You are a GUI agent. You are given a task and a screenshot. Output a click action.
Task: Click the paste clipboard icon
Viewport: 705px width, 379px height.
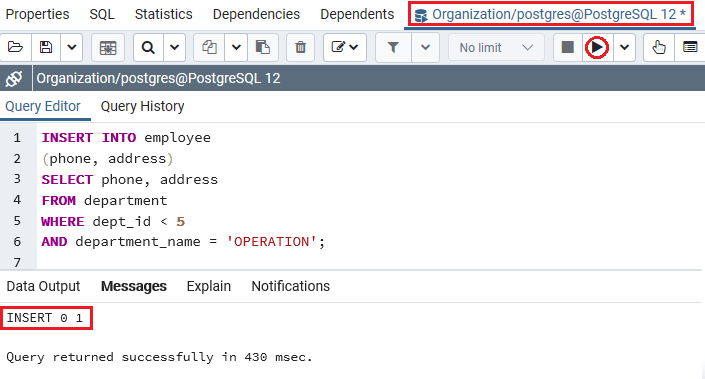[263, 47]
